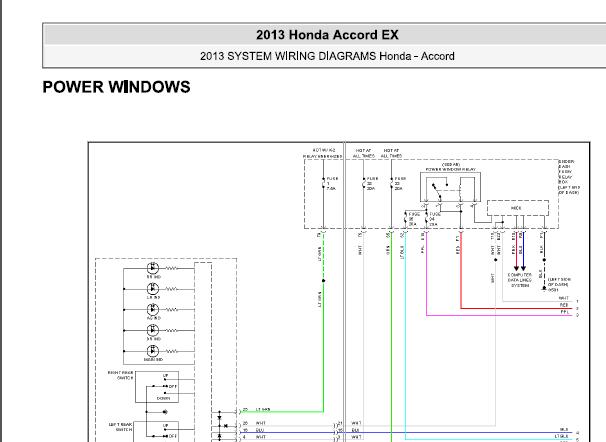Click the bottom "MAIN IND" LED symbol

tap(153, 351)
